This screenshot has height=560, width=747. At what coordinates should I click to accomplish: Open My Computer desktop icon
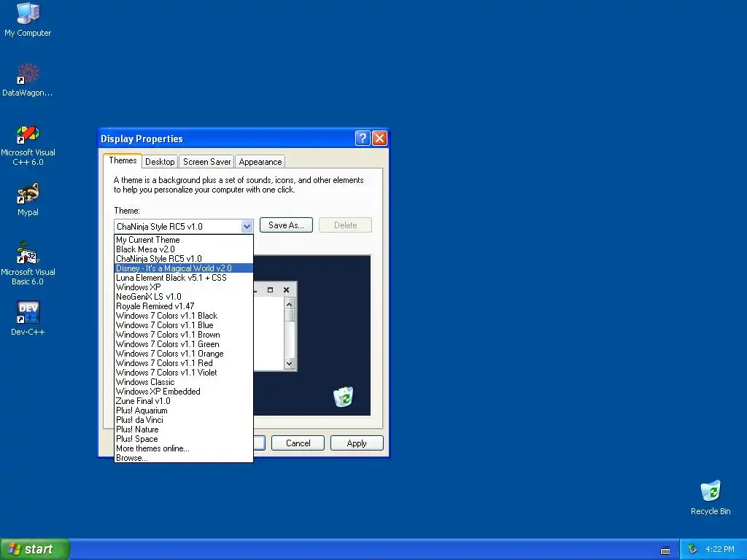[x=28, y=20]
